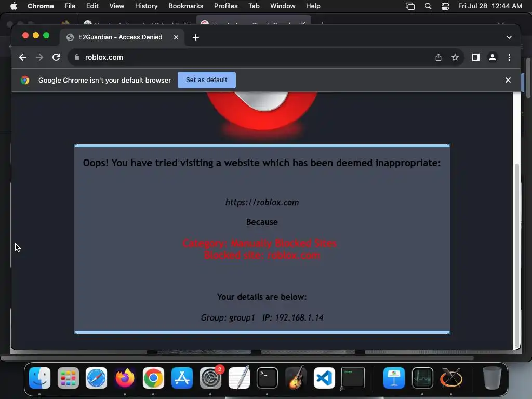Open the File menu
The image size is (532, 399).
pos(70,6)
